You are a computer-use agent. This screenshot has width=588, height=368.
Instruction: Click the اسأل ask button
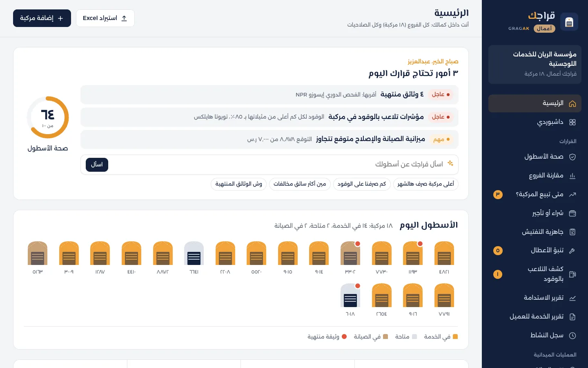97,165
